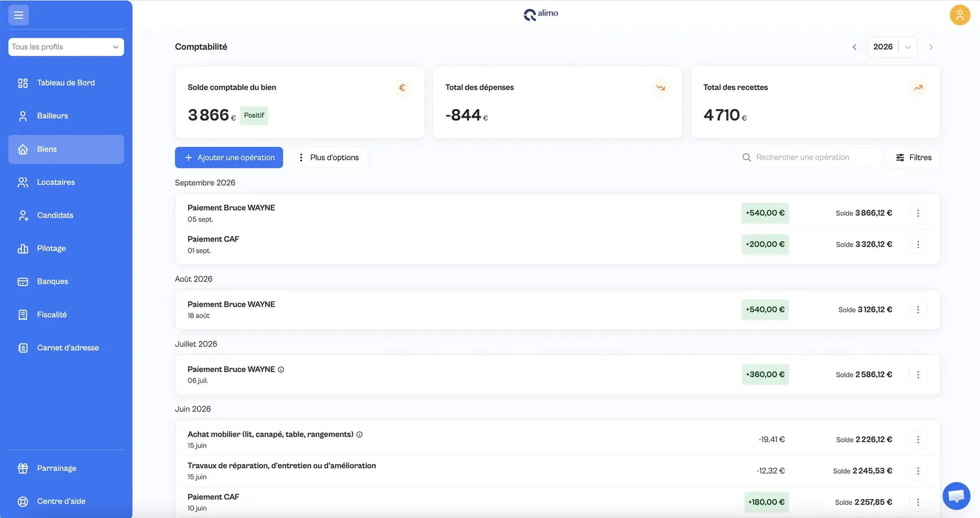Click info icon beside July Paiement Bruce WAYNE

click(281, 370)
